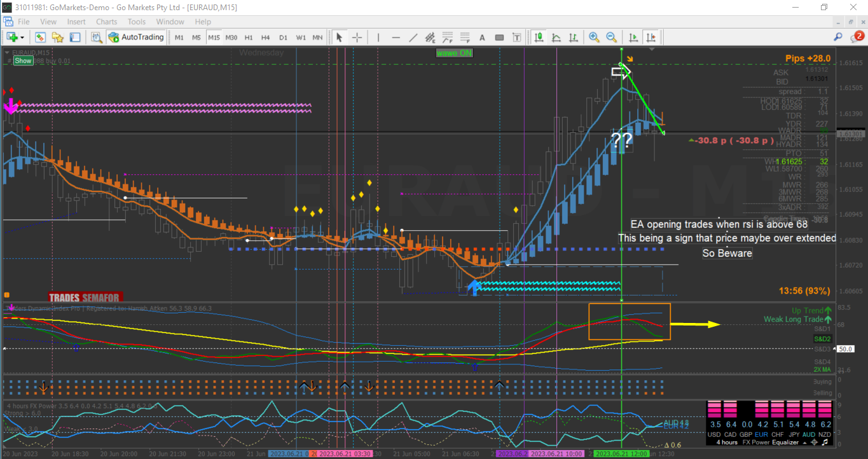Expand the EURAUD,M15 chart header triangle
The image size is (868, 459).
(7, 52)
